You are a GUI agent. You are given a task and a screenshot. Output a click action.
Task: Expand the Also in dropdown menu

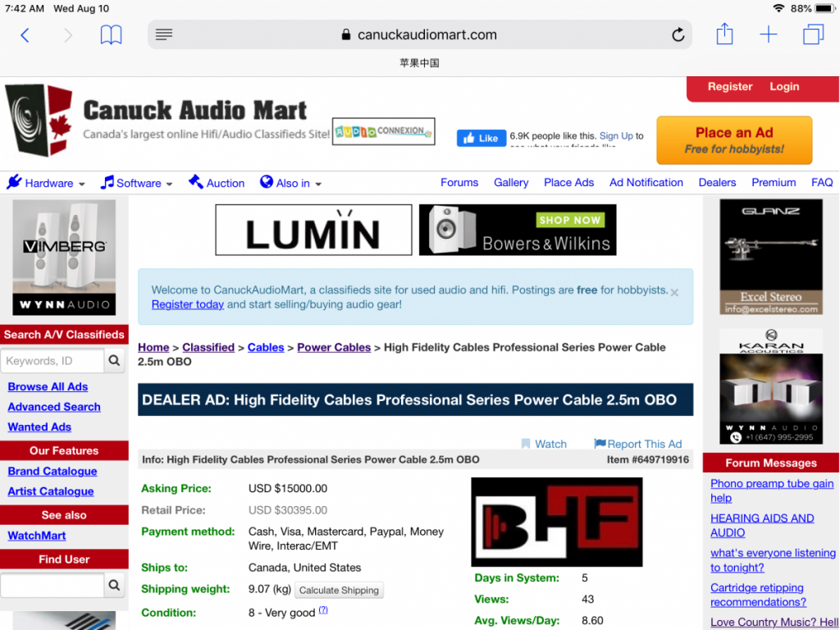[x=290, y=183]
